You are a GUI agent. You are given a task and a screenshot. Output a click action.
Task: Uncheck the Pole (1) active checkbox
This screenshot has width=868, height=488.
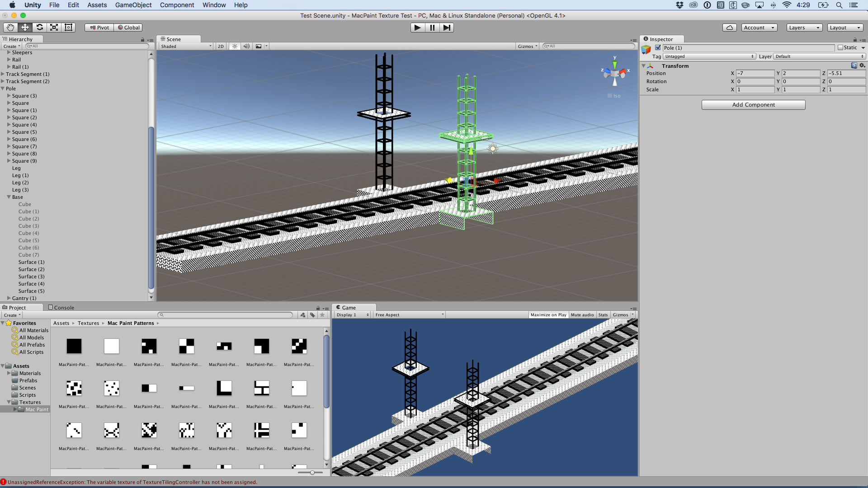coord(658,47)
